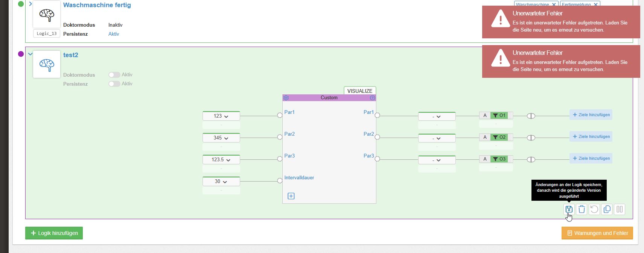The height and width of the screenshot is (253, 644).
Task: Click Logik hinzufügen button
Action: (54, 233)
